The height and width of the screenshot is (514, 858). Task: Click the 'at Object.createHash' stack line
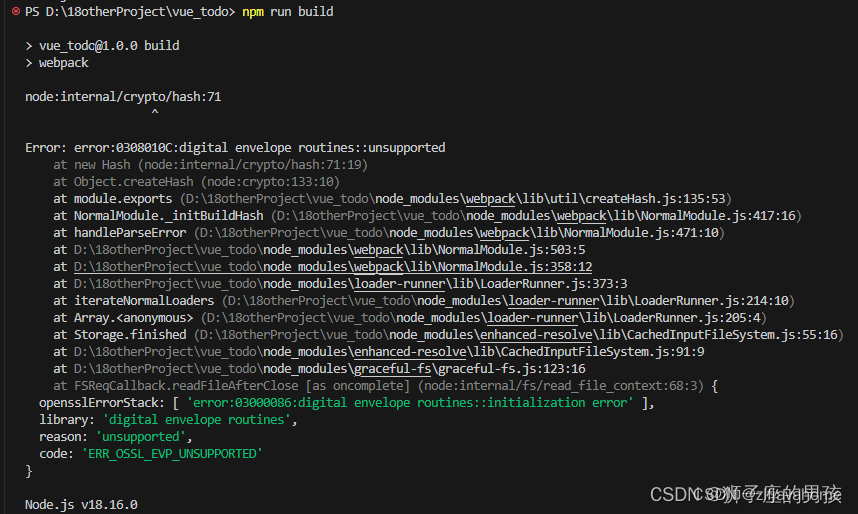point(196,182)
